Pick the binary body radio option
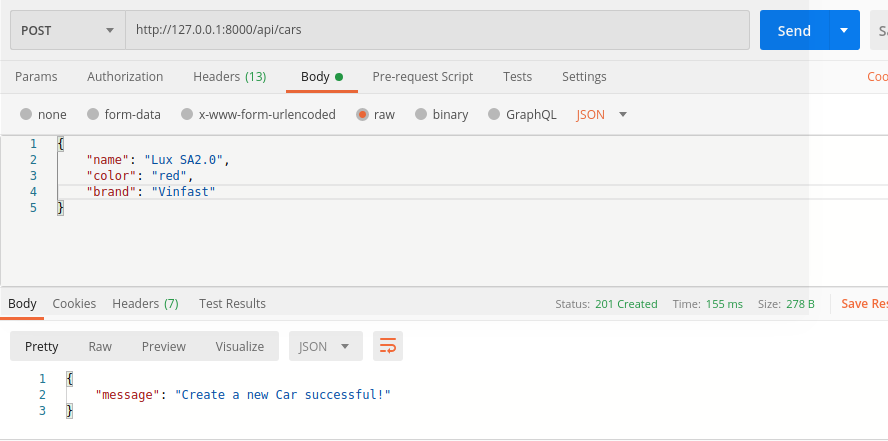Image resolution: width=888 pixels, height=441 pixels. [421, 115]
